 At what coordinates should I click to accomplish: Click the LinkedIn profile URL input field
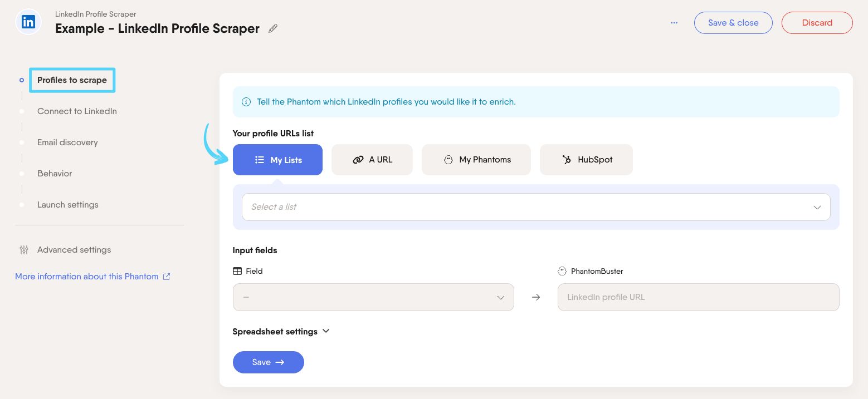point(698,297)
